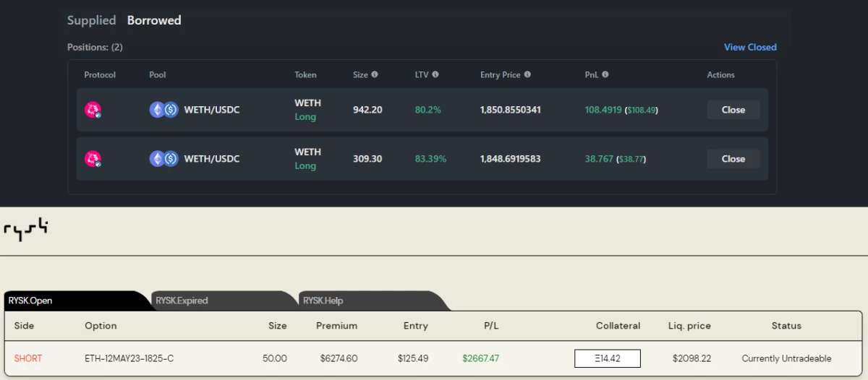Click the ETH-12MAY23-1825-C option row

[433, 358]
